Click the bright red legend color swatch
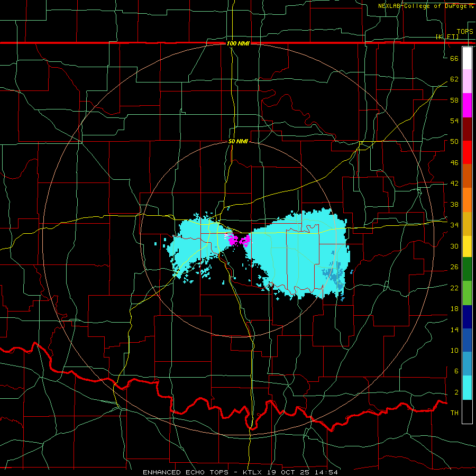This screenshot has height=476, width=476. tap(467, 152)
